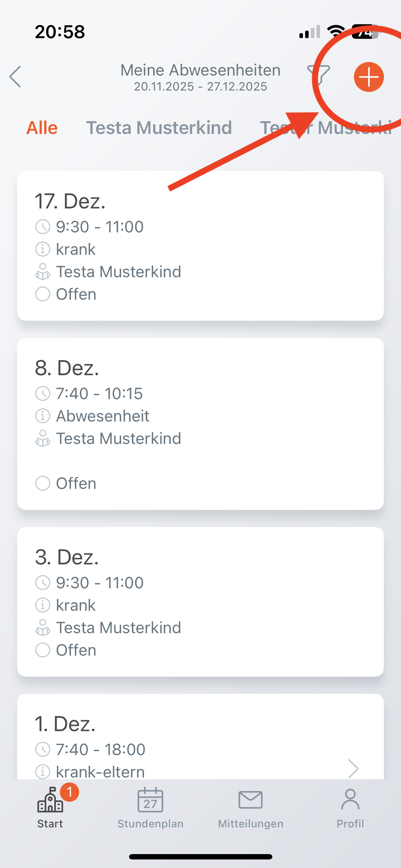The height and width of the screenshot is (868, 401).
Task: Tap the orange plus button to add absence
Action: tap(369, 77)
